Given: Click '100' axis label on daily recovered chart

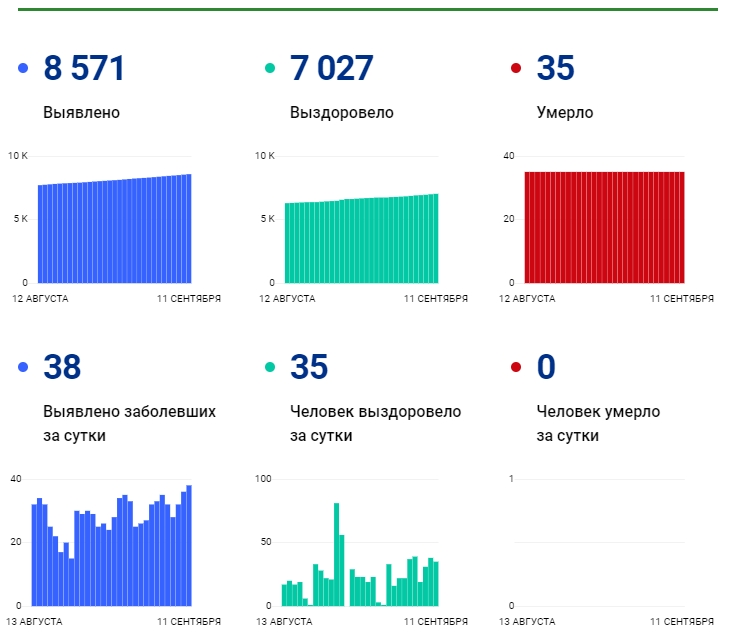Looking at the screenshot, I should pyautogui.click(x=263, y=479).
